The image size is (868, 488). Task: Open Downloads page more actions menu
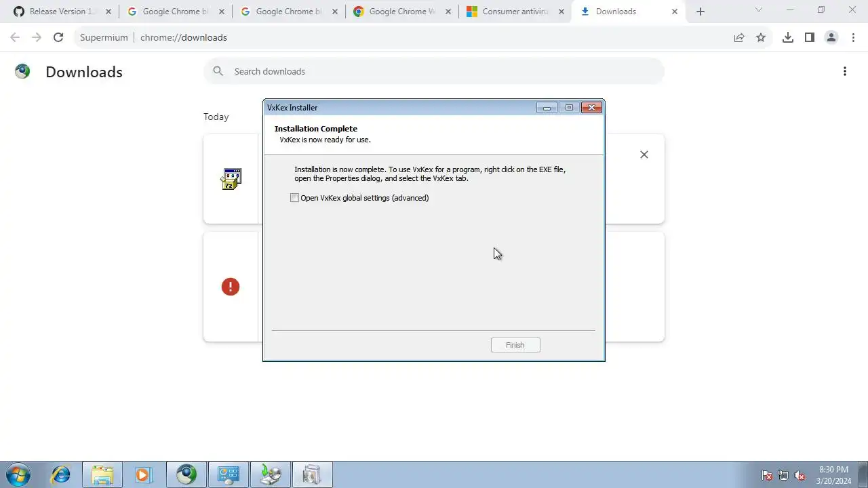[x=845, y=71]
